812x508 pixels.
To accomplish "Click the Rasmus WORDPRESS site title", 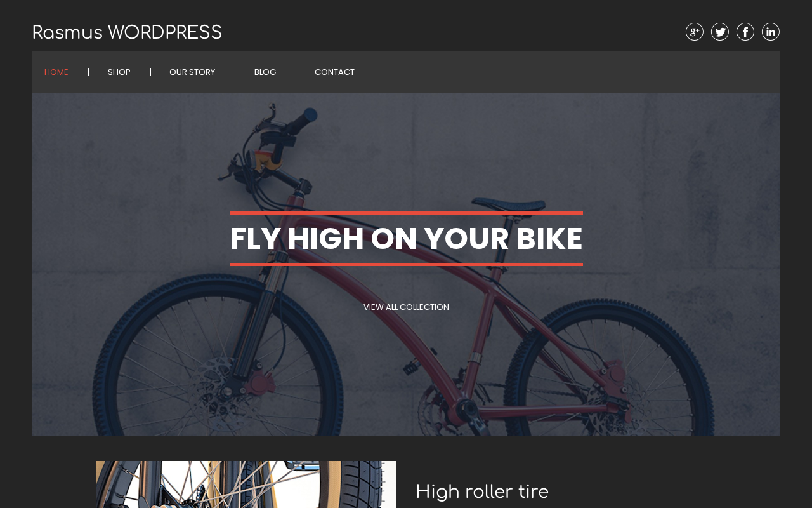I will click(127, 32).
